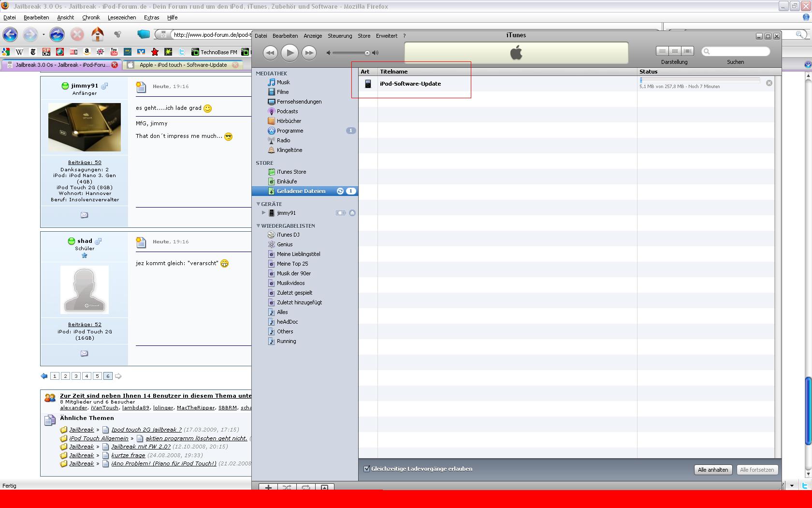The height and width of the screenshot is (508, 812).
Task: Open Musik in the iTunes library
Action: pos(283,82)
